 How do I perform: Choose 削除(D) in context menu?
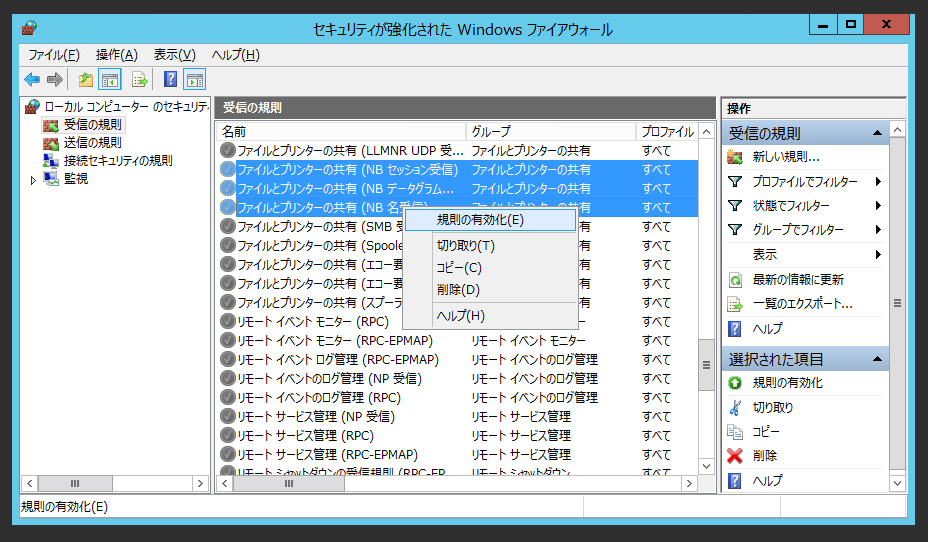(490, 290)
